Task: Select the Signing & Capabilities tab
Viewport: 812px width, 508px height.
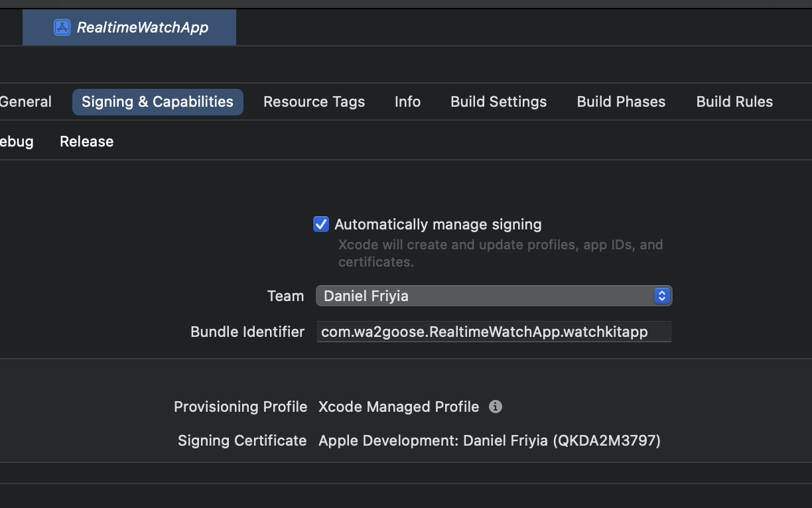Action: pyautogui.click(x=157, y=101)
